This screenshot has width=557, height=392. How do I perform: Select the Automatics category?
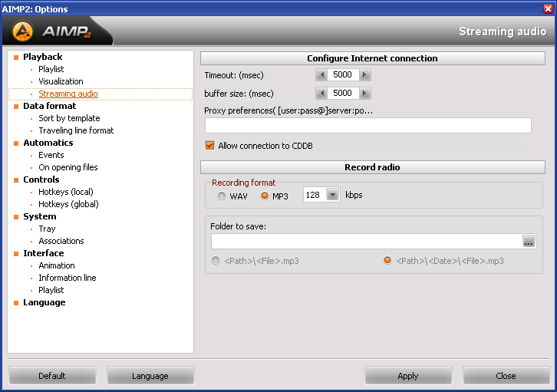click(x=48, y=143)
